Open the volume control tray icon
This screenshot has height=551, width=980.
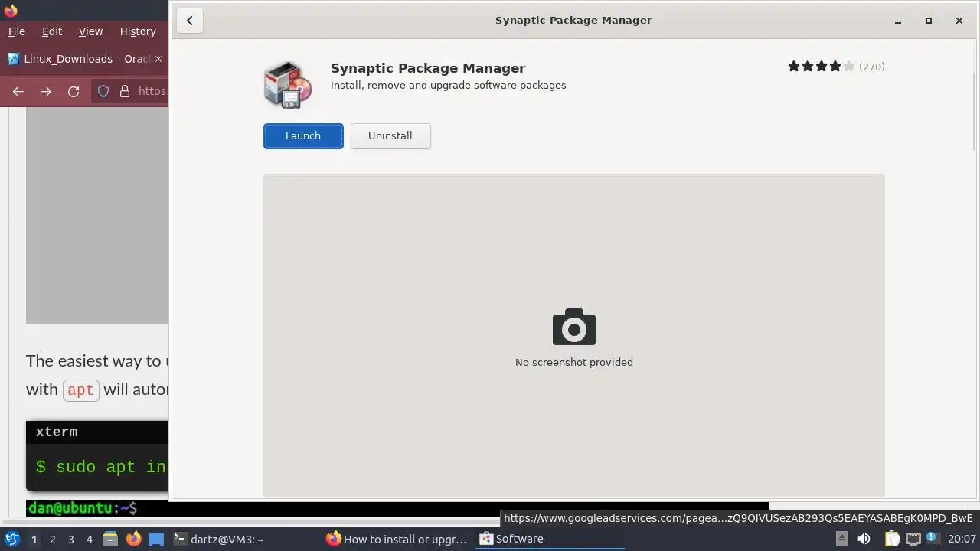click(864, 539)
